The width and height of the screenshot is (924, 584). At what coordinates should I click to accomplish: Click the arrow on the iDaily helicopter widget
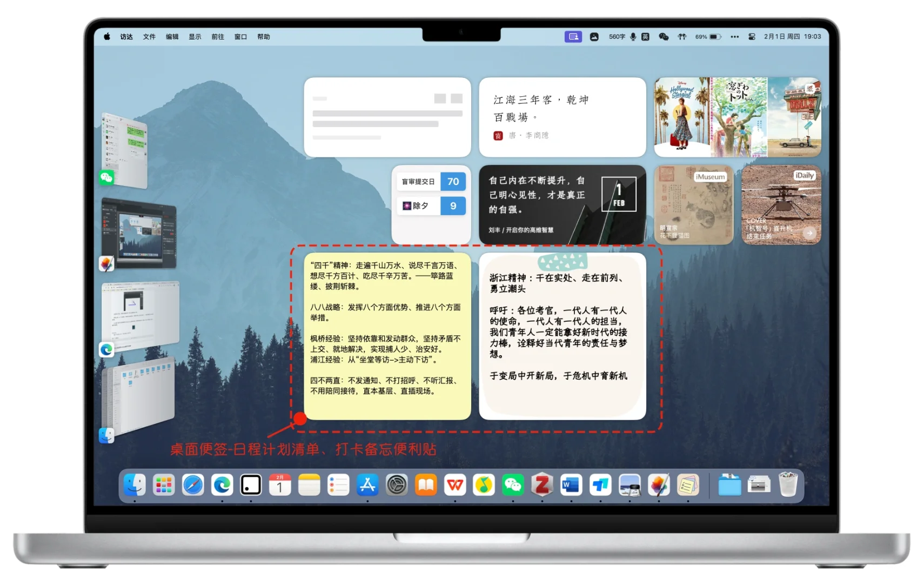[808, 233]
